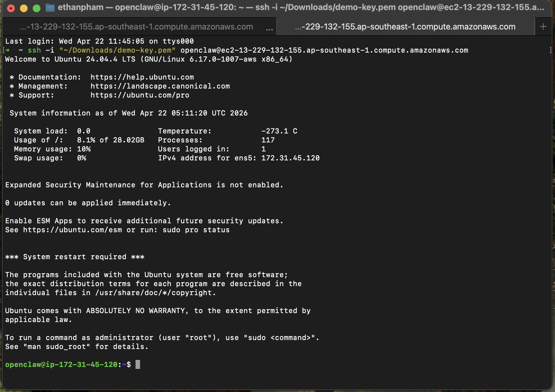Click the green openclaw@ip-172-31-45-120 prompt text
Image resolution: width=555 pixels, height=392 pixels.
(x=61, y=364)
